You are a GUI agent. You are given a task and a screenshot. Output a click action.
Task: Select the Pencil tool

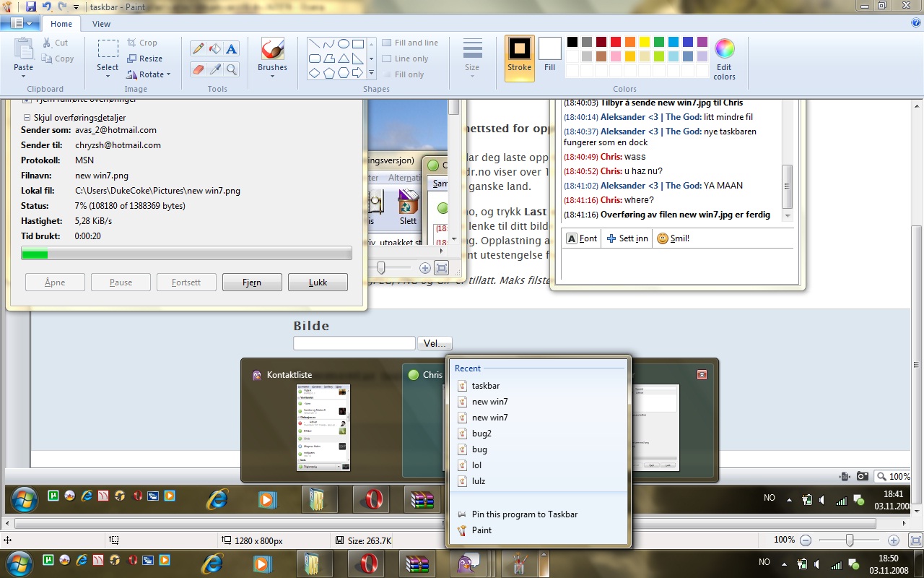[198, 48]
